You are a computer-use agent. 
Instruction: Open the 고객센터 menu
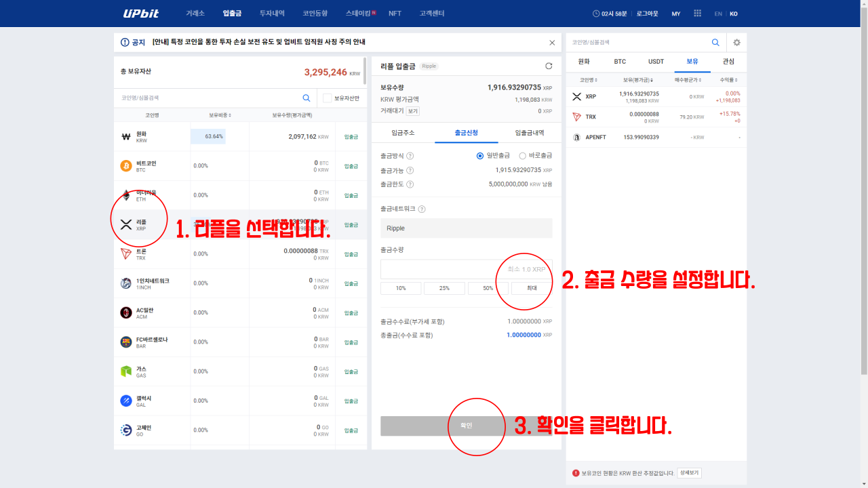[x=432, y=14]
